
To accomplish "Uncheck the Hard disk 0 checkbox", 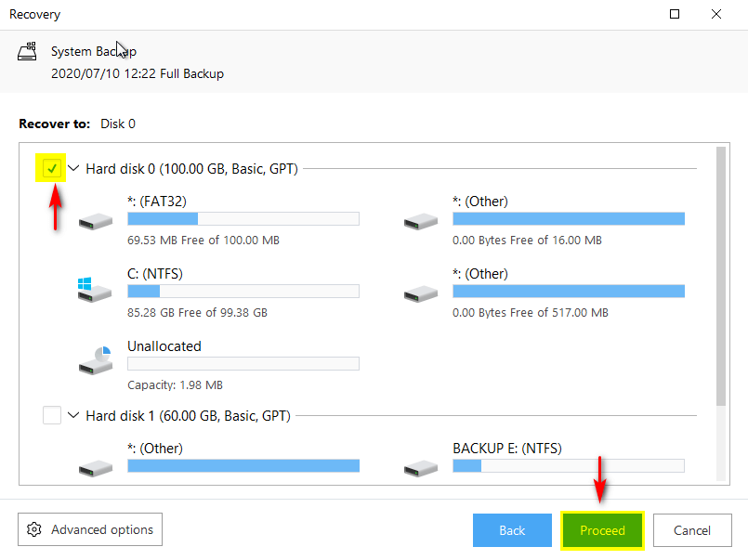I will 52,169.
